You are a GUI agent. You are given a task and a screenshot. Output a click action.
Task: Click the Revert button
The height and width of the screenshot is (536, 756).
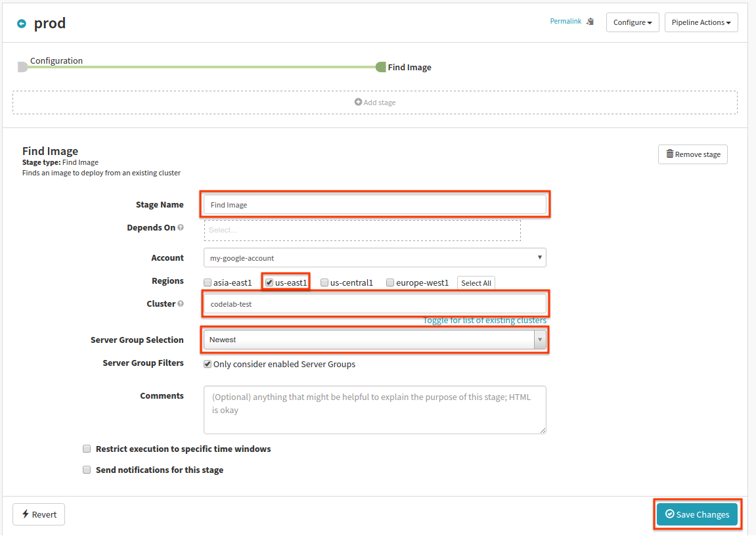[39, 514]
